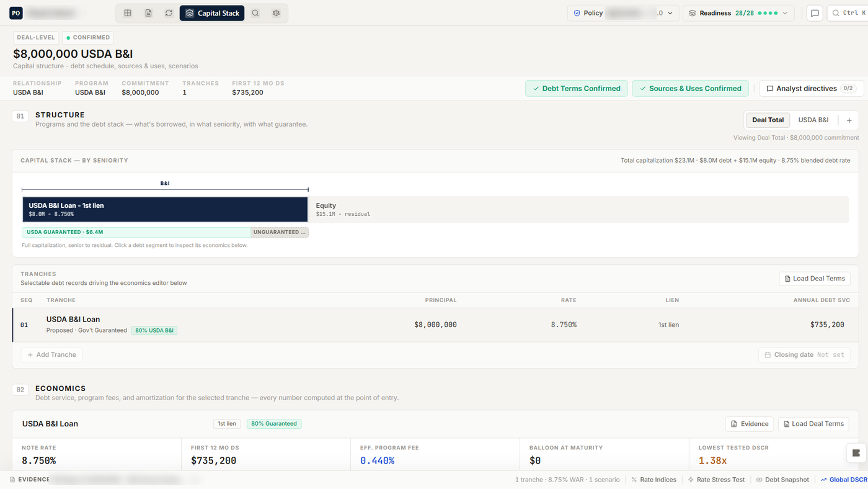Click the CONFIRMED status badge
The width and height of the screenshot is (868, 489).
click(x=88, y=38)
